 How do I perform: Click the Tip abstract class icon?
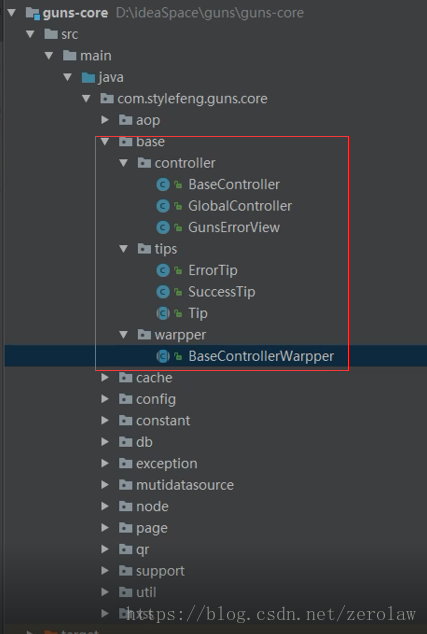coord(163,313)
